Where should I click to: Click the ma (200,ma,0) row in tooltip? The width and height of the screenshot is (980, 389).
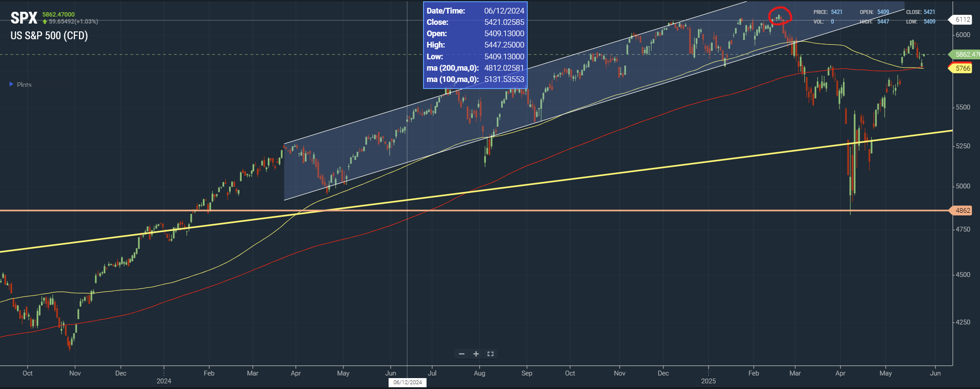[475, 68]
